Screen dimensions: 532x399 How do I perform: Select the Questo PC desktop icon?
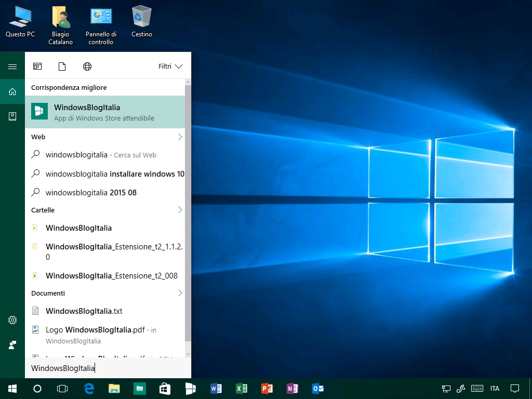coord(20,21)
